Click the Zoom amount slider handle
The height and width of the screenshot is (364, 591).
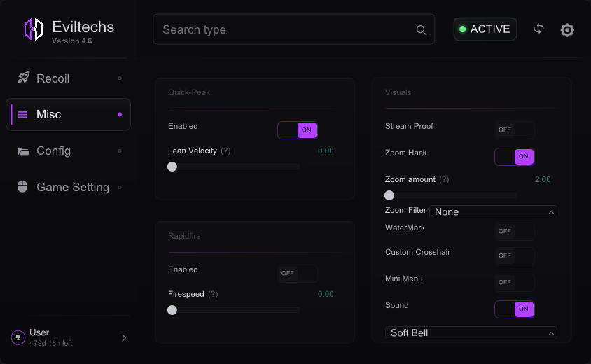[x=389, y=195]
